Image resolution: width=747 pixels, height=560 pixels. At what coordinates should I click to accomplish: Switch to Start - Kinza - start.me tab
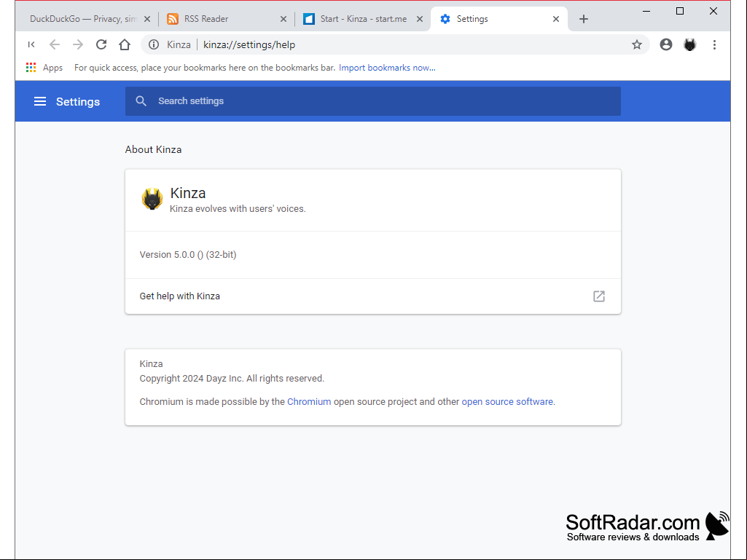click(x=363, y=19)
